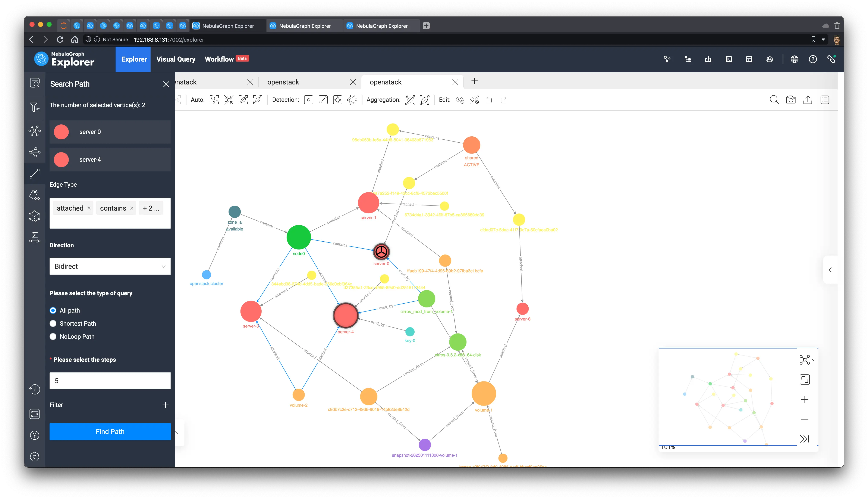868x499 pixels.
Task: Expand the right side panel arrow
Action: (830, 270)
